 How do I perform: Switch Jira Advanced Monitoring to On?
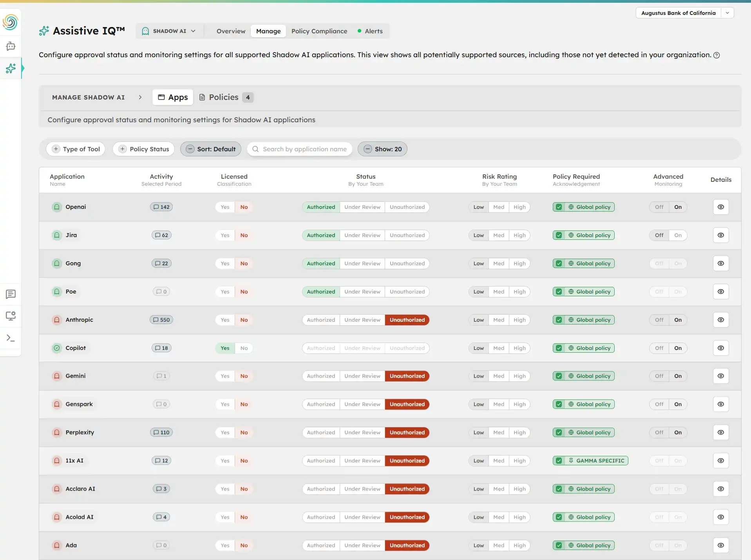(678, 235)
